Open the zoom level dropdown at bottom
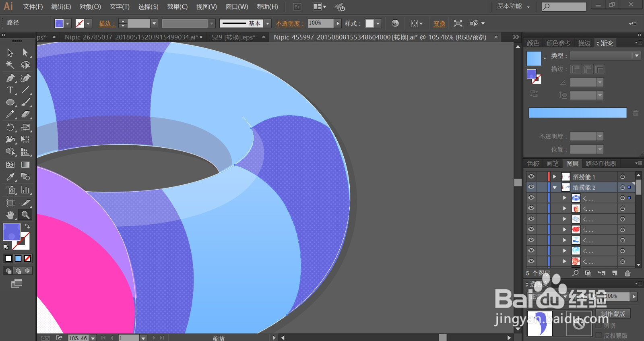The height and width of the screenshot is (341, 644). 93,338
